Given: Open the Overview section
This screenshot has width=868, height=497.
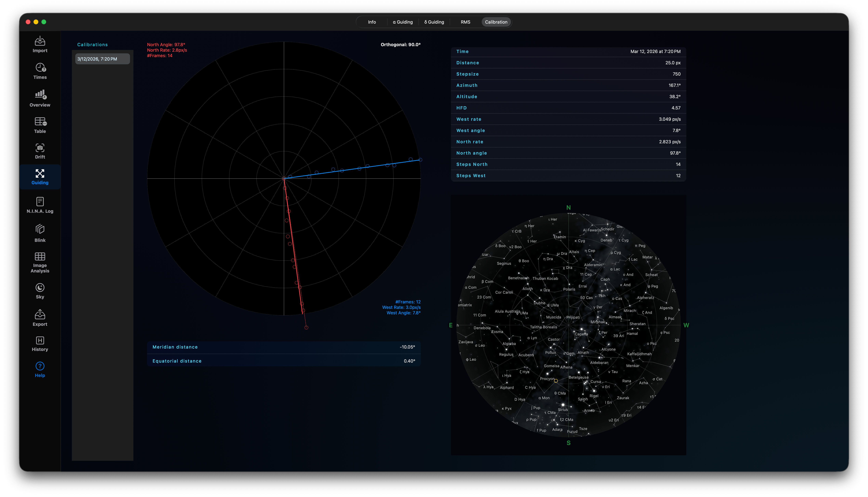Looking at the screenshot, I should tap(40, 98).
